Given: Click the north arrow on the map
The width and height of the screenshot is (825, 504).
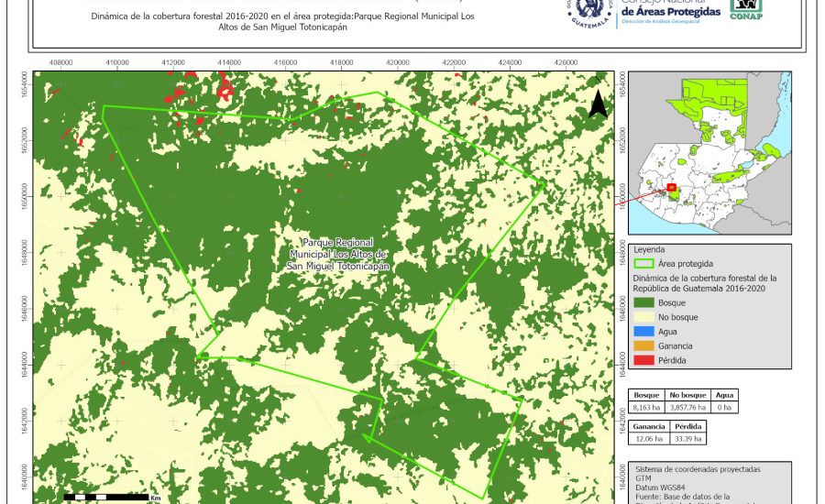Looking at the screenshot, I should 598,104.
